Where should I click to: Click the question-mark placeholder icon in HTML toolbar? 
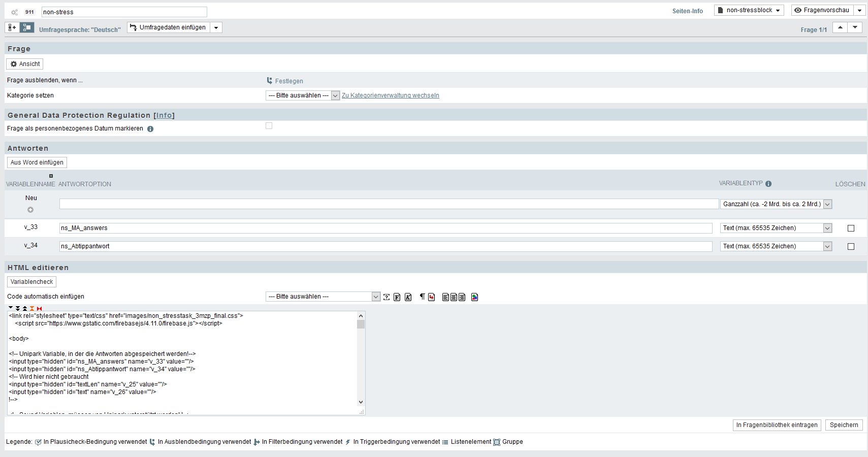pos(387,297)
